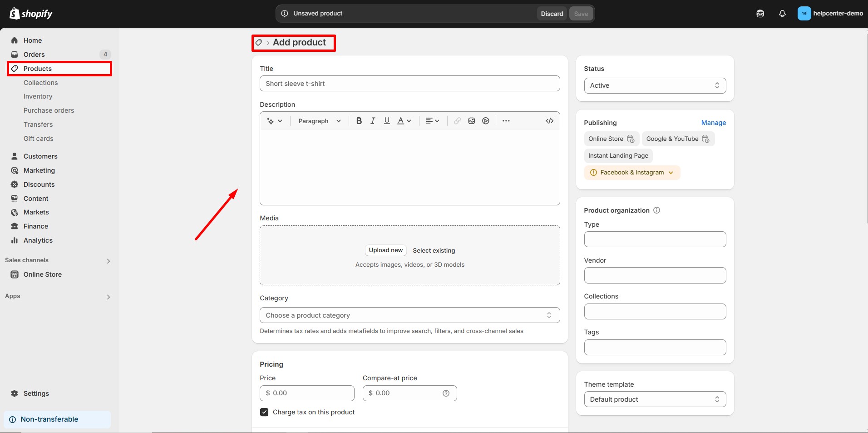This screenshot has width=868, height=433.
Task: Insert video into the description
Action: pos(486,121)
